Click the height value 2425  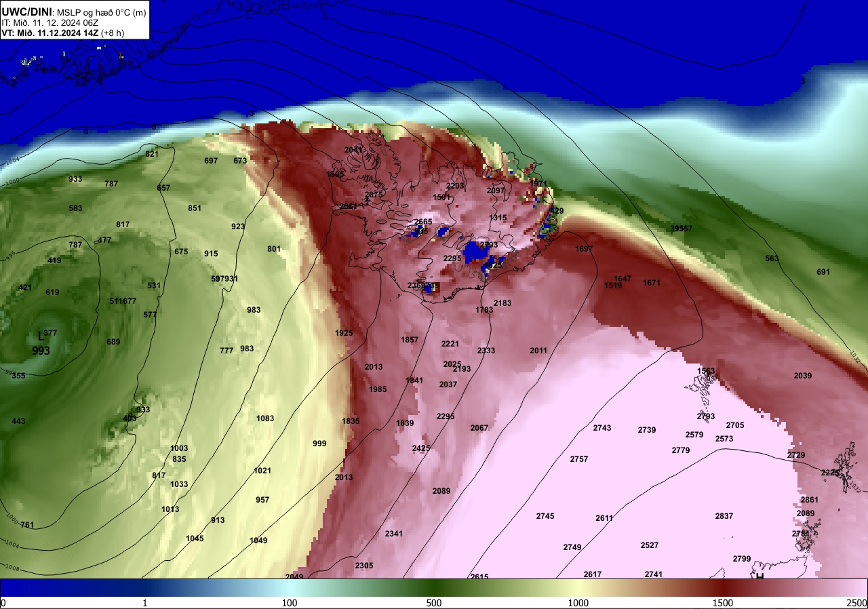coord(421,448)
